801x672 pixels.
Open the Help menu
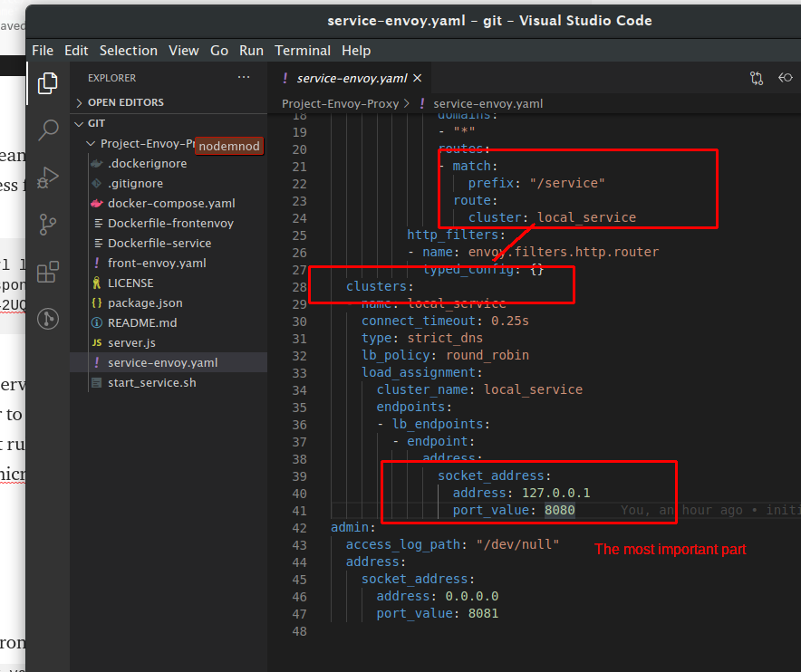point(356,51)
